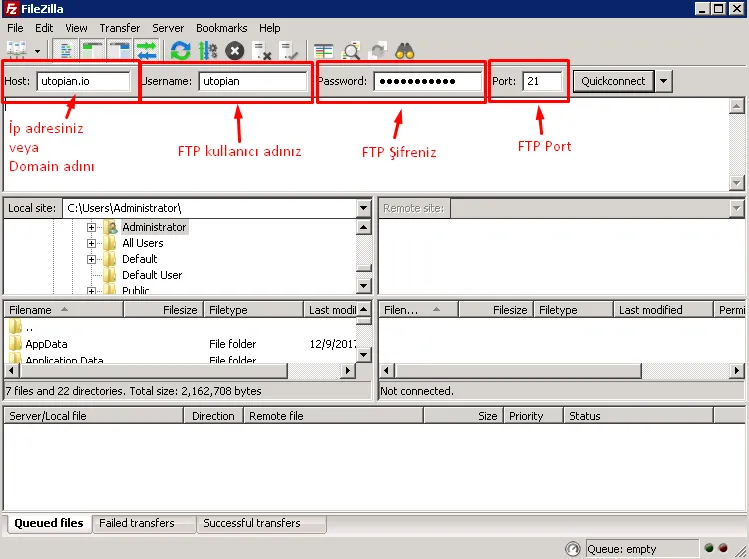This screenshot has width=749, height=559.
Task: Click the Quickconnect button
Action: click(x=613, y=81)
